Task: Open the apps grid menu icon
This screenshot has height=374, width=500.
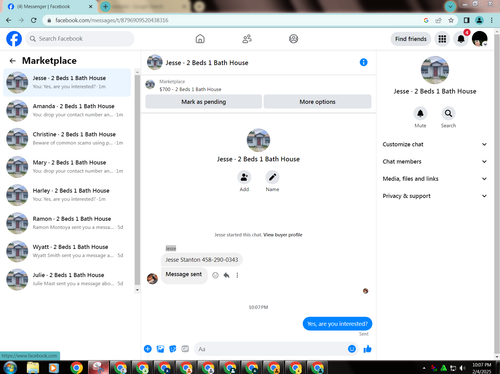Action: [442, 39]
